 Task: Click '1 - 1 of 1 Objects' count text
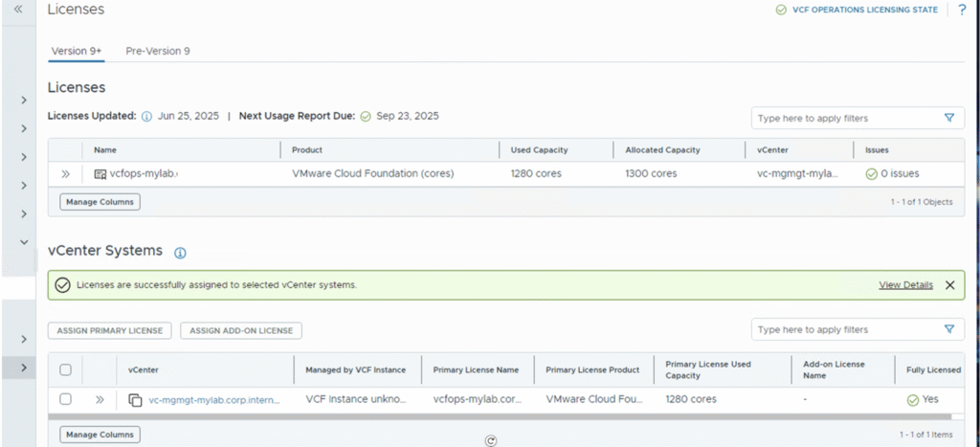tap(922, 202)
